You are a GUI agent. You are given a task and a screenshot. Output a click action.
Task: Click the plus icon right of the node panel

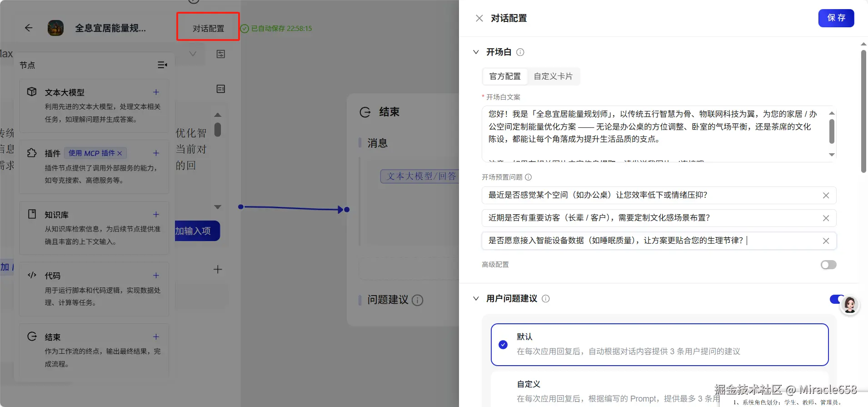[x=218, y=269]
